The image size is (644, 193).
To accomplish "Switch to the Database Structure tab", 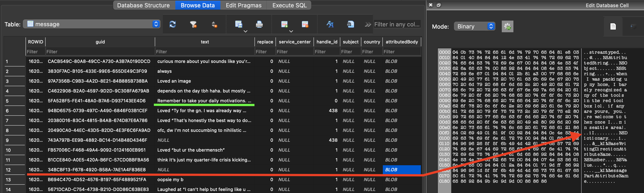I will coord(143,5).
